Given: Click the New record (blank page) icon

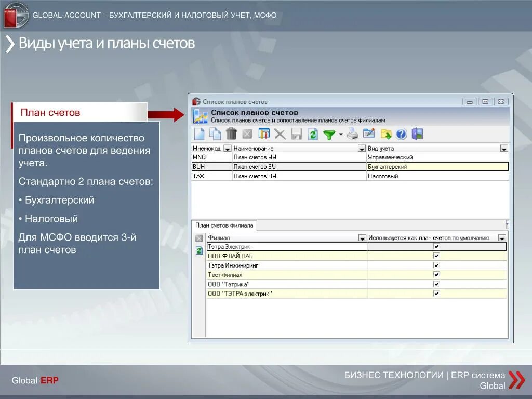Looking at the screenshot, I should pyautogui.click(x=199, y=134).
